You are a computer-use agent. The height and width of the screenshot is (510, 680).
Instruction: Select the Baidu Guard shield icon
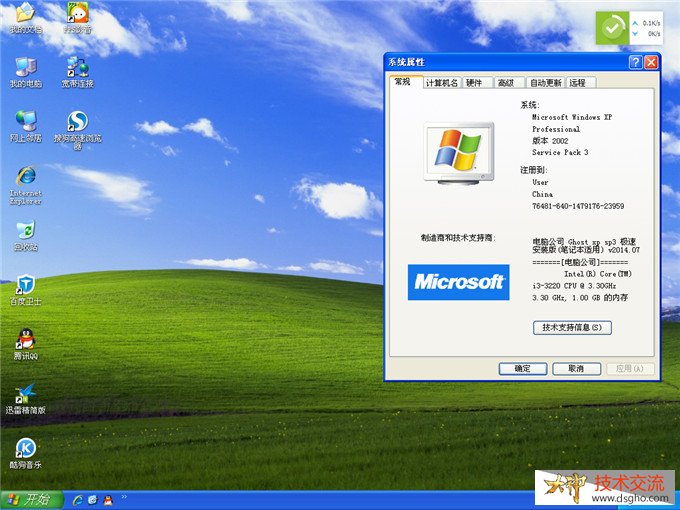click(x=26, y=285)
